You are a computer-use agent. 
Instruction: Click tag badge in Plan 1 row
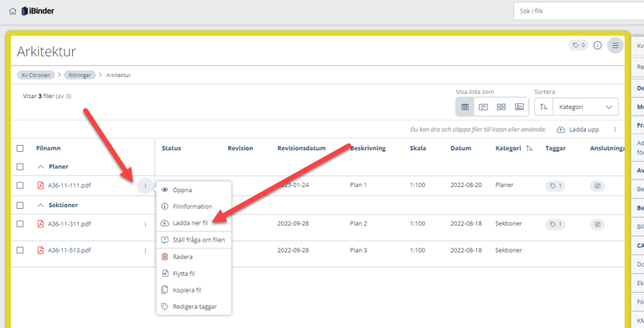coord(555,186)
